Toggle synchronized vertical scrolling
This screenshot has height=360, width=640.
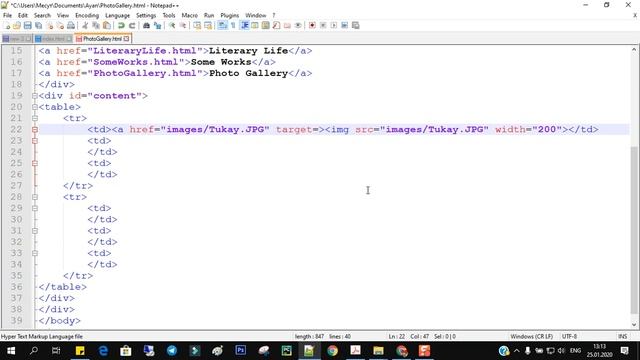coord(197,25)
